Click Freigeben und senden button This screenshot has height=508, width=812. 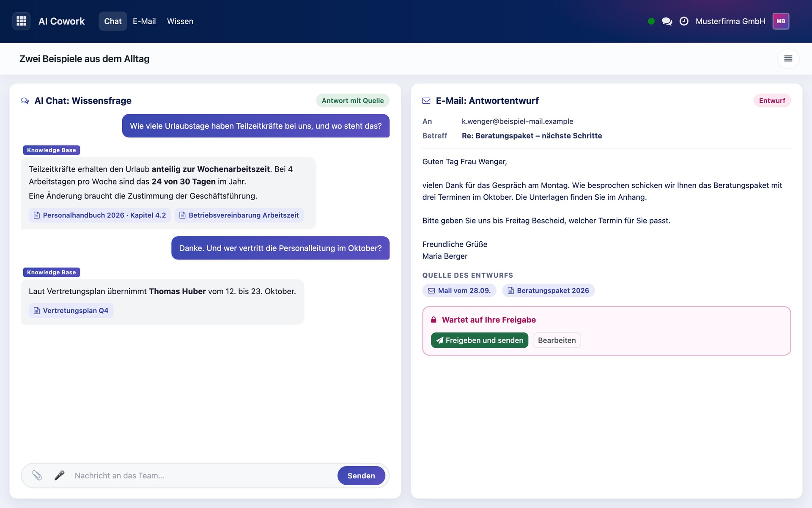(480, 340)
